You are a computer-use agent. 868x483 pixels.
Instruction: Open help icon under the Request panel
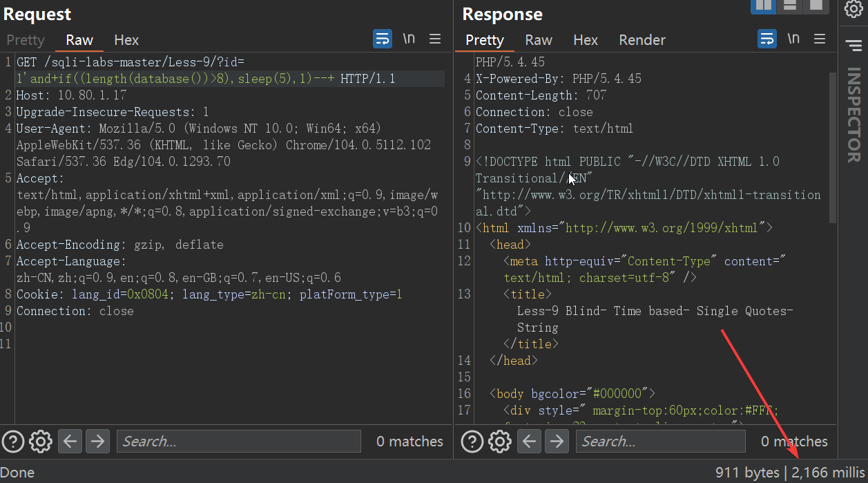coord(14,441)
